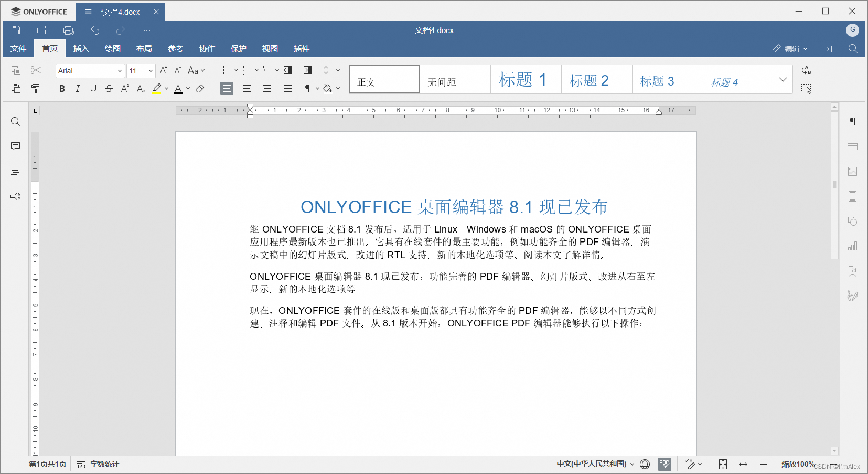The width and height of the screenshot is (868, 474).
Task: Toggle strikethrough formatting
Action: tap(109, 89)
